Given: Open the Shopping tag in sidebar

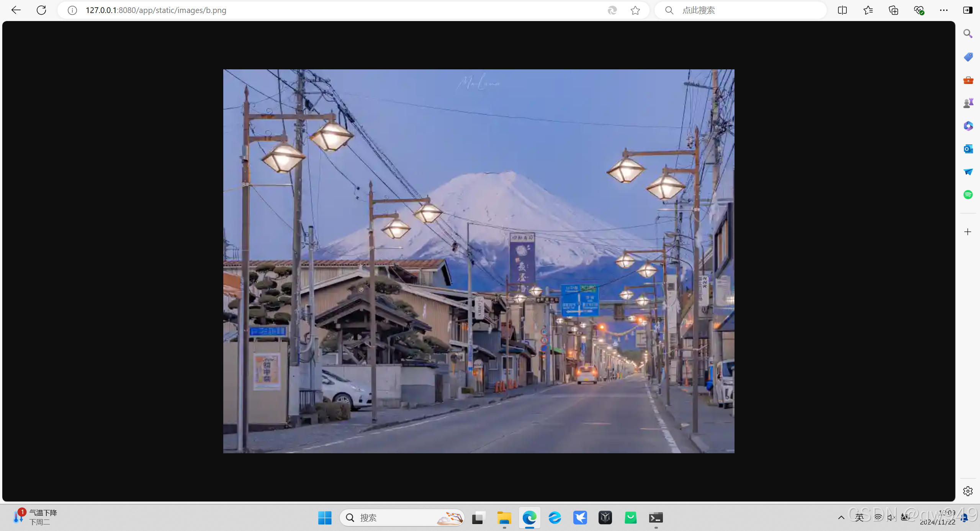Looking at the screenshot, I should [968, 57].
